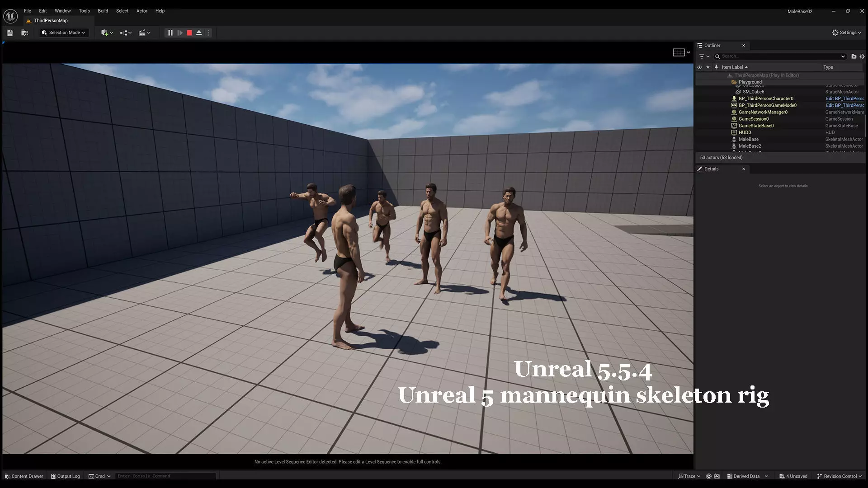This screenshot has height=488, width=868.
Task: Select SM_Cube6 in the Outliner
Action: click(x=780, y=92)
